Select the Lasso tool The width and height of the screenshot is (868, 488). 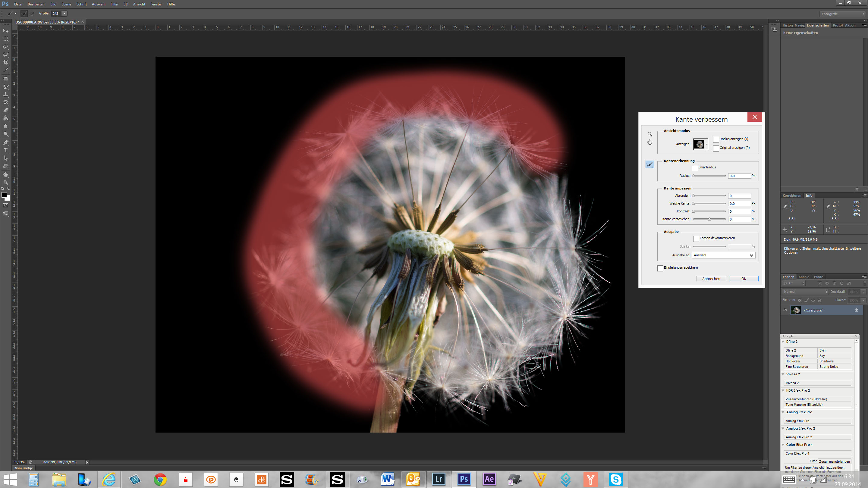tap(6, 47)
